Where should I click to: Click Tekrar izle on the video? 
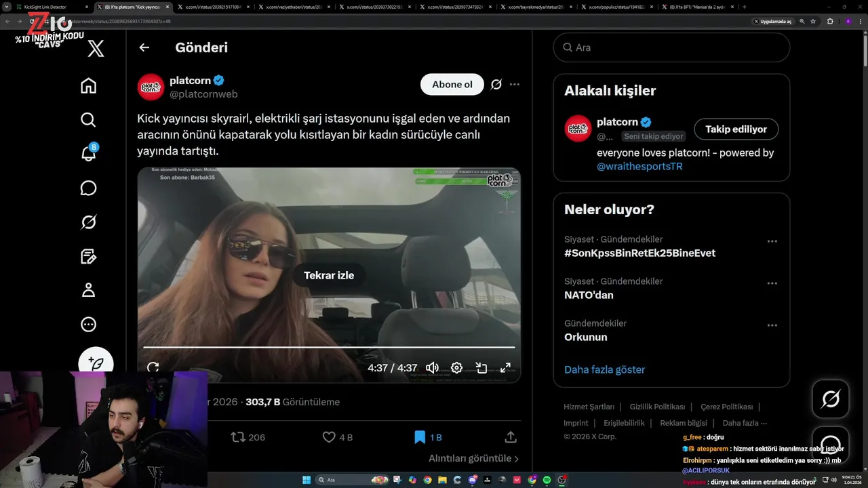point(329,275)
